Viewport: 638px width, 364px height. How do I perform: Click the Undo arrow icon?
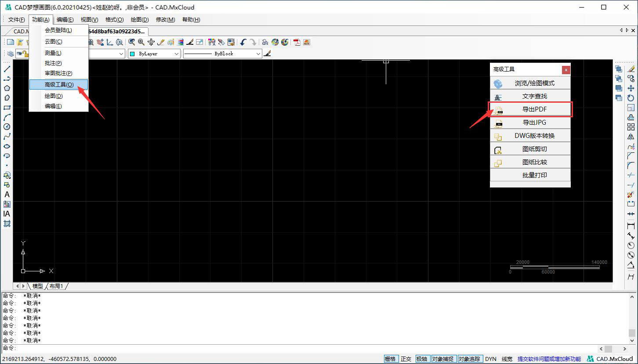tap(243, 42)
